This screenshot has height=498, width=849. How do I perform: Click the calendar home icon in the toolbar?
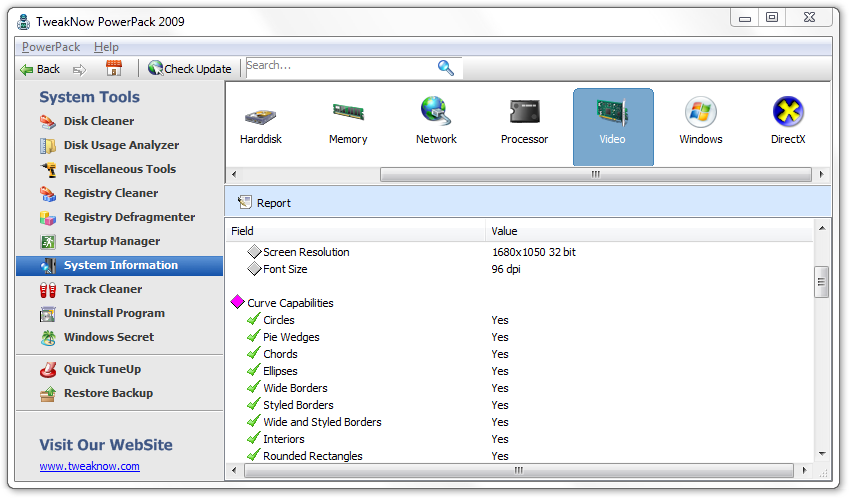(114, 68)
